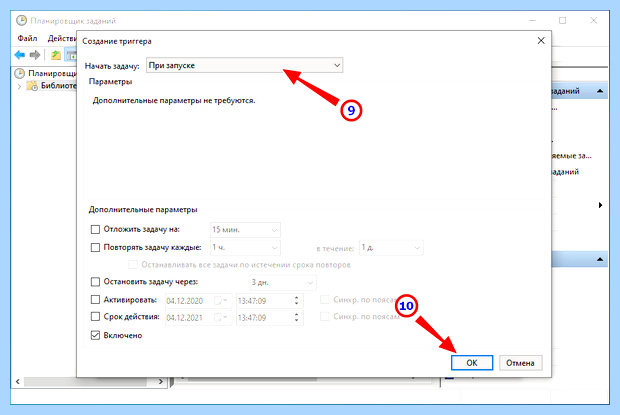Open the Действие menu

(x=62, y=38)
